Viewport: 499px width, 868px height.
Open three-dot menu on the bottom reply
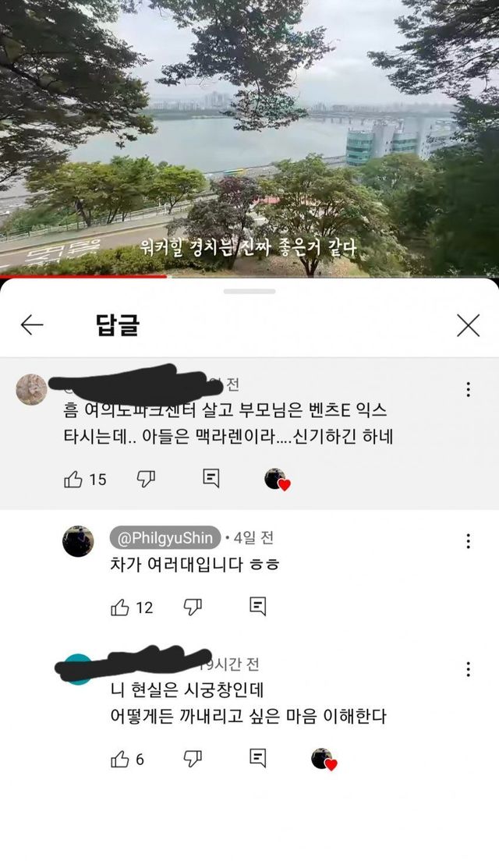(468, 669)
